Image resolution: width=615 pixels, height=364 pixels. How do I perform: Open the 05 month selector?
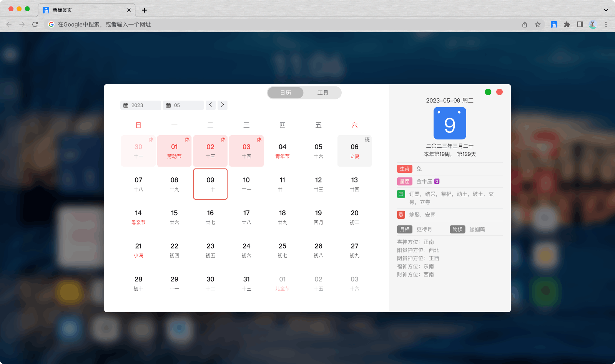pyautogui.click(x=183, y=105)
